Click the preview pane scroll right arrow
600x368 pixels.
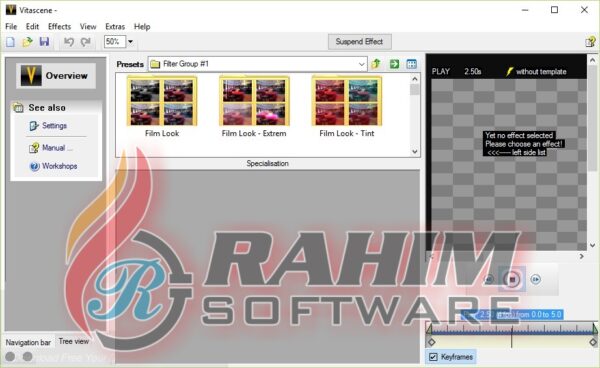(582, 256)
